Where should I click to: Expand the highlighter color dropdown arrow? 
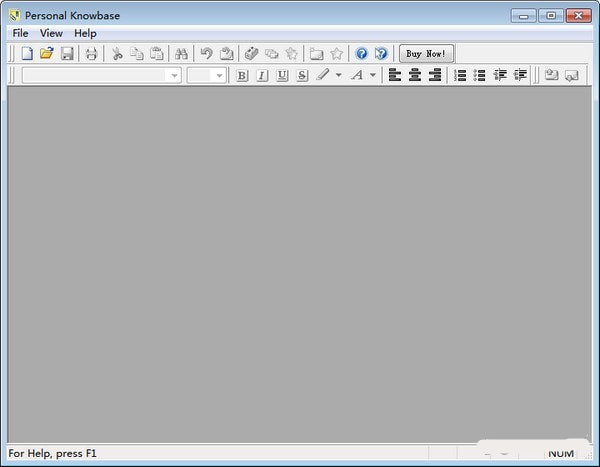click(x=339, y=75)
